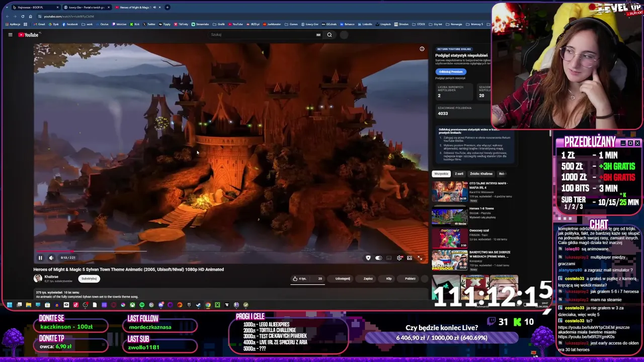Open the Facebook bookmark

click(70, 24)
